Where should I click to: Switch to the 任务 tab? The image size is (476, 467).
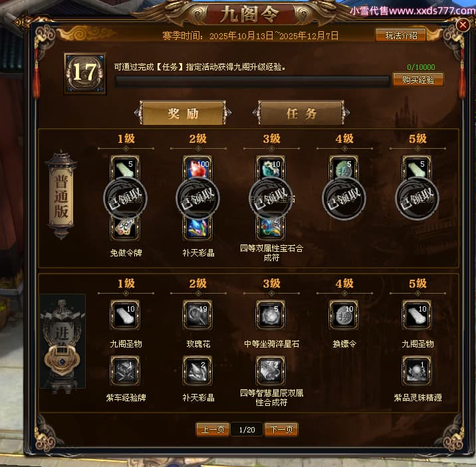pyautogui.click(x=301, y=113)
